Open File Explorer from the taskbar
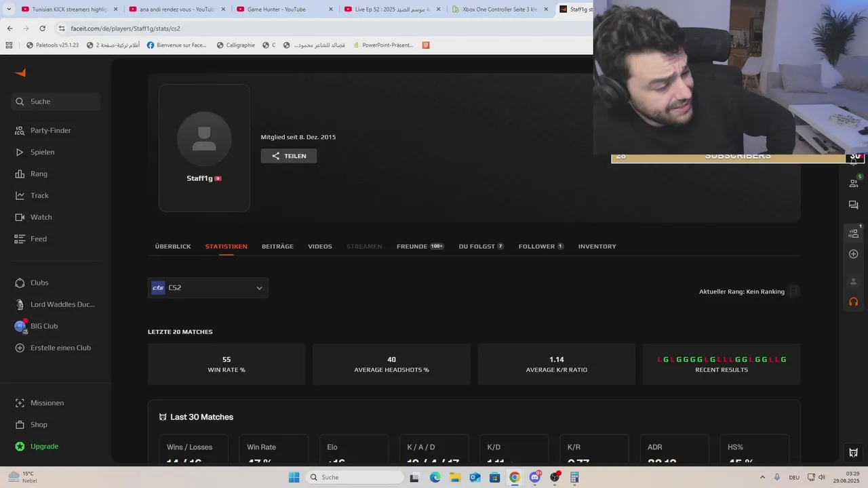The image size is (868, 488). (x=455, y=477)
